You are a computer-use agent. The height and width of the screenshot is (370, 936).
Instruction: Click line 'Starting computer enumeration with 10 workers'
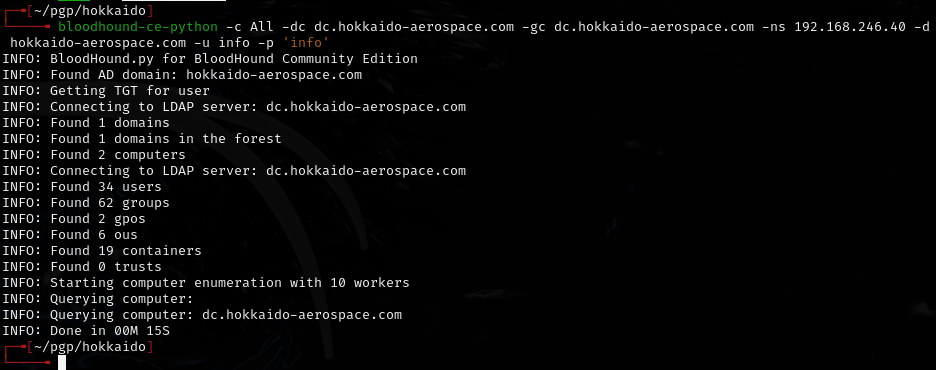pos(206,282)
